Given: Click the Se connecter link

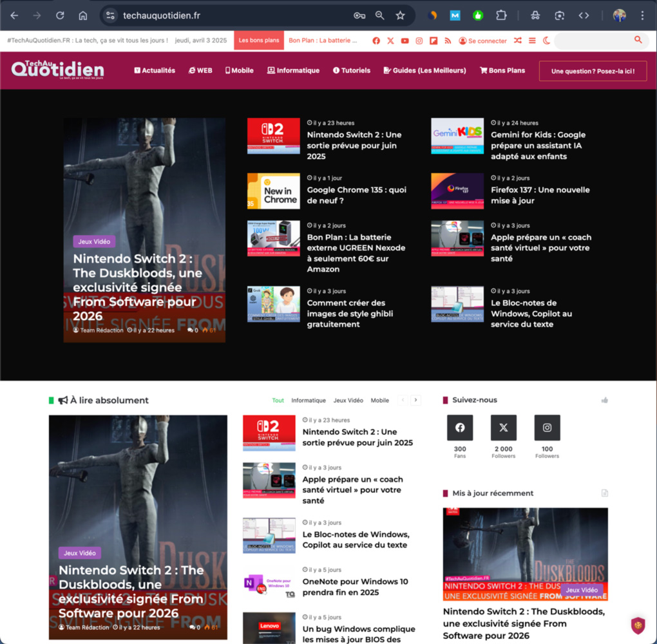Looking at the screenshot, I should point(482,41).
